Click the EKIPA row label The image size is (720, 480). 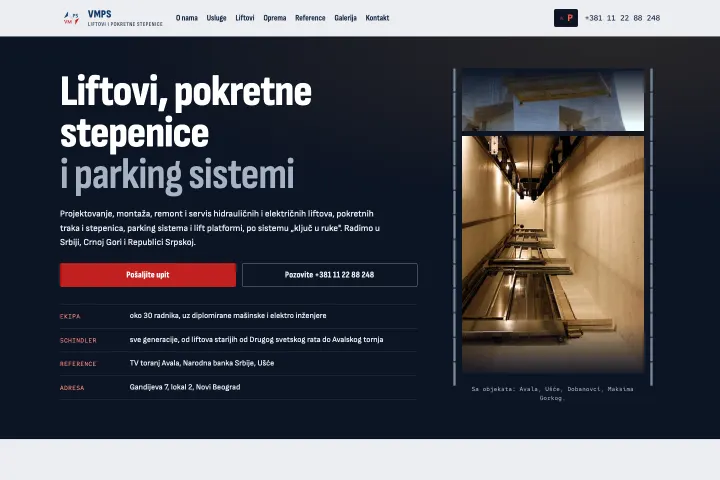coord(70,316)
